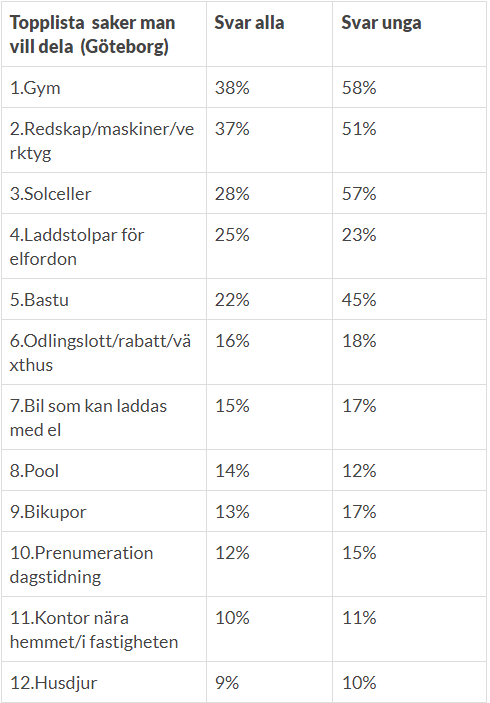Click the '1.Gym' row label

35,88
